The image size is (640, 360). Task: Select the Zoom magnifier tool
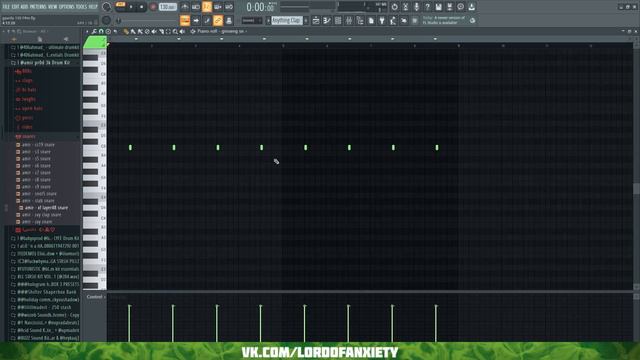point(175,31)
